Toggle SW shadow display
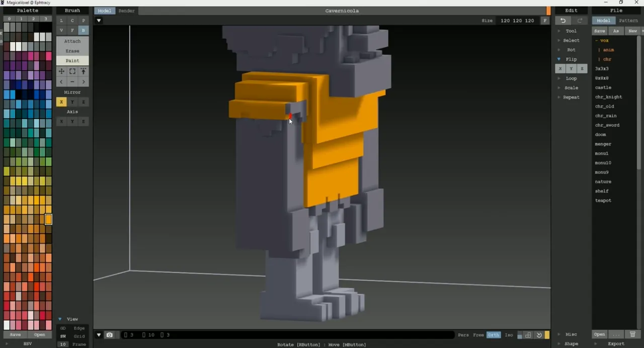Viewport: 644px width, 348px height. point(63,336)
